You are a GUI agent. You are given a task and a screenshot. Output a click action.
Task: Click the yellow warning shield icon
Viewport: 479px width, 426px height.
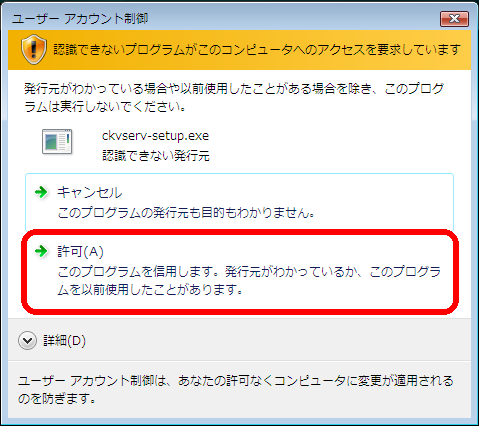[x=33, y=49]
